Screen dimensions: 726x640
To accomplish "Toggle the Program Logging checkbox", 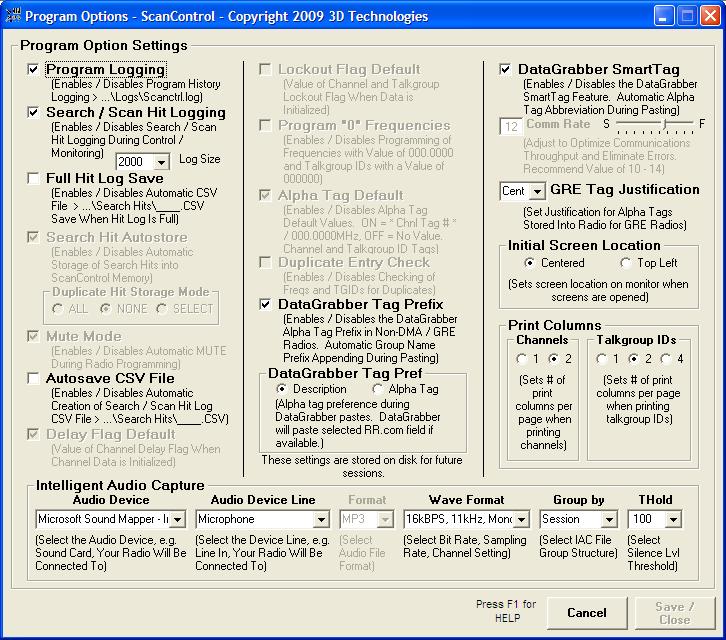I will pos(33,69).
